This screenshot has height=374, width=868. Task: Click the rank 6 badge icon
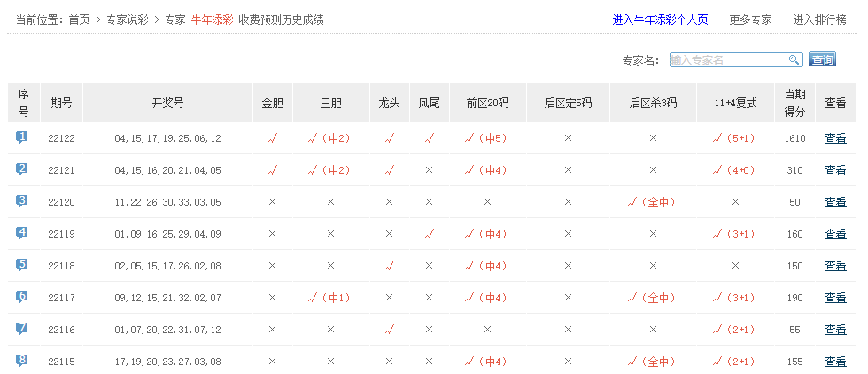tap(22, 297)
